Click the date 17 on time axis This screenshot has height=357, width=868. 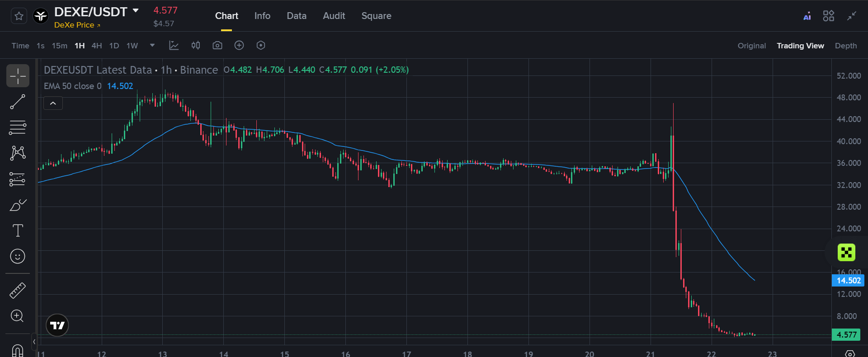coord(406,354)
